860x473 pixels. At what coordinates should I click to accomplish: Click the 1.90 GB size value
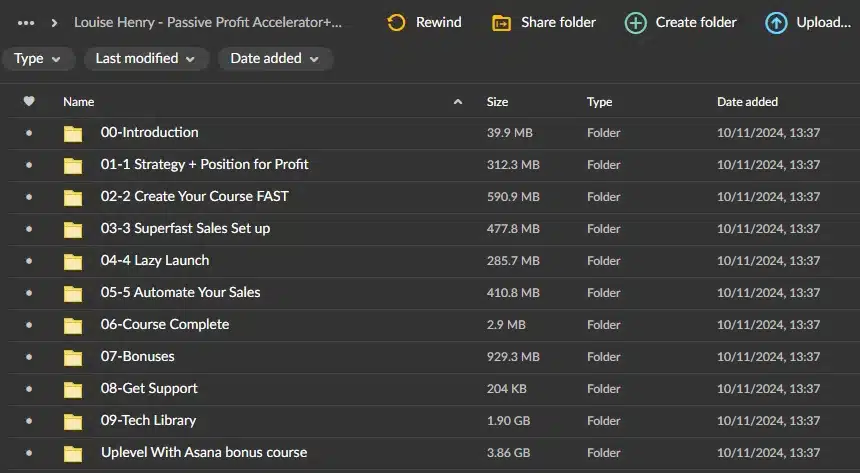point(508,421)
